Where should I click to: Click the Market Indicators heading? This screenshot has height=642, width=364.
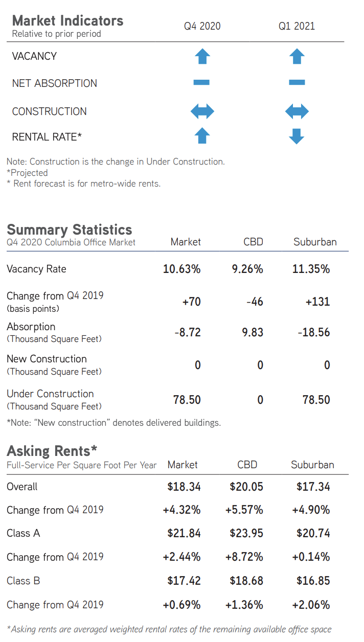(x=67, y=21)
